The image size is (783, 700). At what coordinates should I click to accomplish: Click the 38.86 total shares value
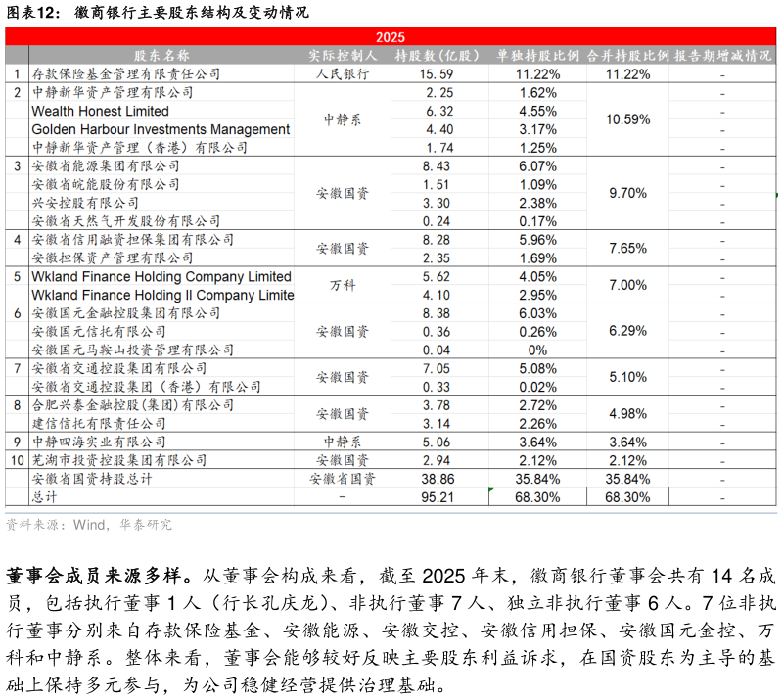[x=438, y=479]
